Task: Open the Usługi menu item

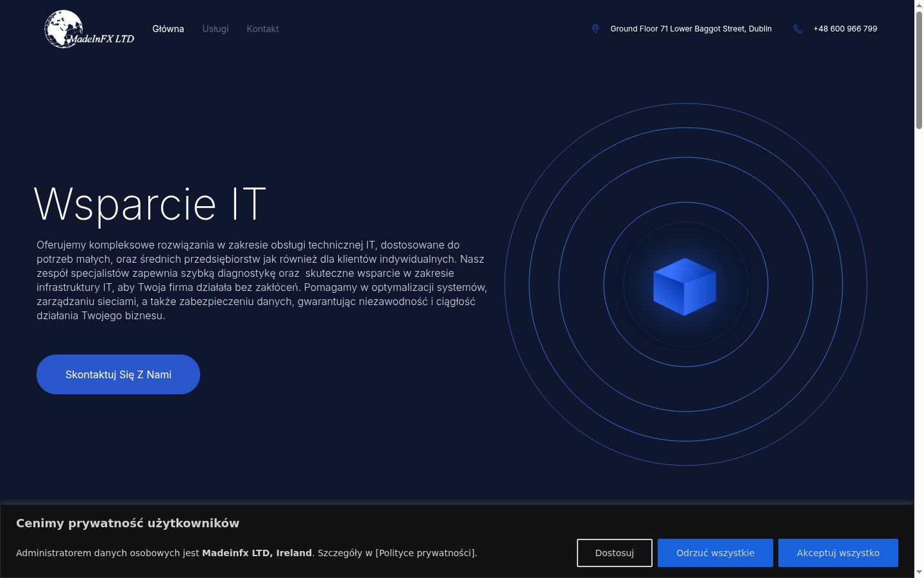Action: (x=216, y=29)
